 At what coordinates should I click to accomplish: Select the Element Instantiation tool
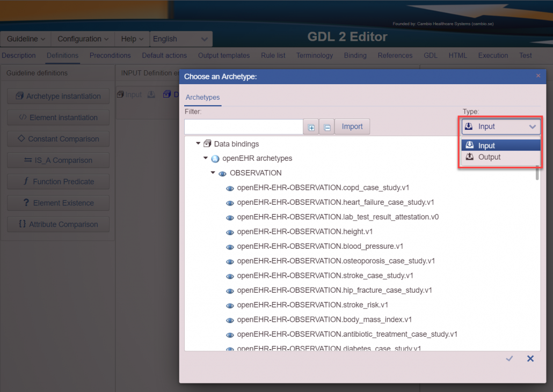57,117
